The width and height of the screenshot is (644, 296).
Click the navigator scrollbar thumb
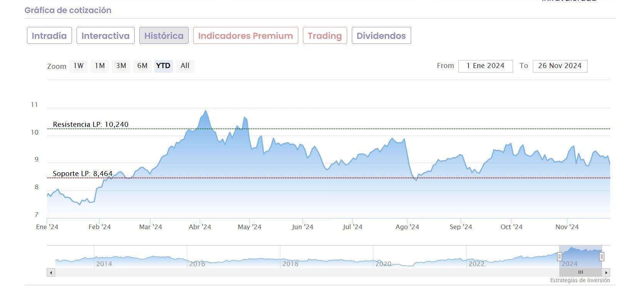pyautogui.click(x=580, y=273)
